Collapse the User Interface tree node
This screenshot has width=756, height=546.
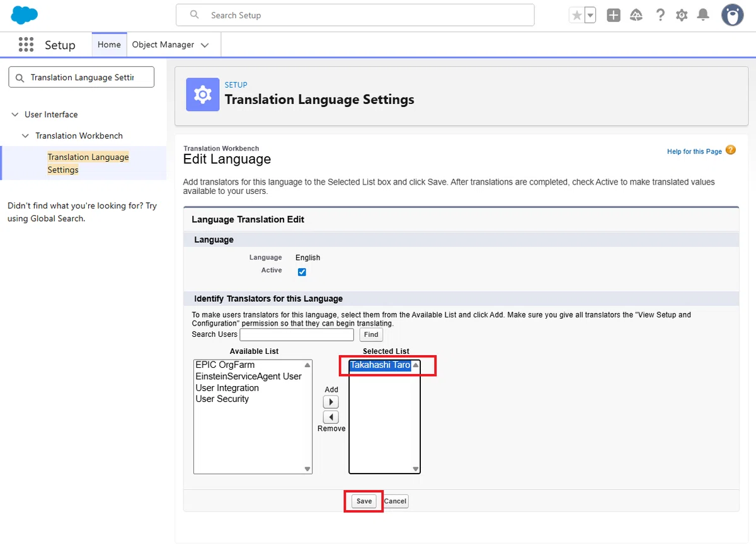(x=15, y=115)
